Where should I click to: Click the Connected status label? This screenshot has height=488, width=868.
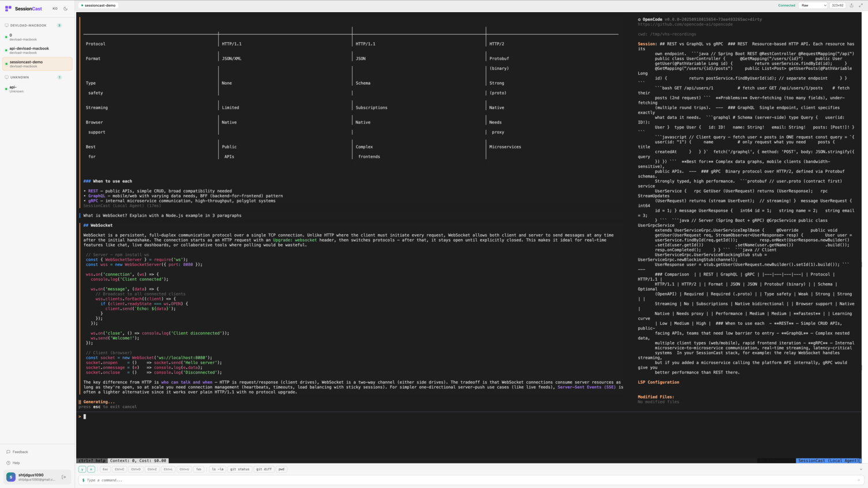click(786, 5)
